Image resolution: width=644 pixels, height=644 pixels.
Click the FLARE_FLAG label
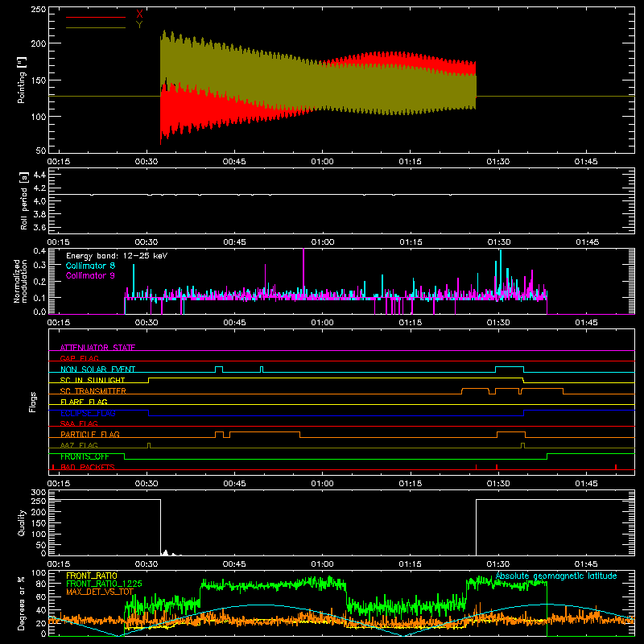click(x=84, y=402)
